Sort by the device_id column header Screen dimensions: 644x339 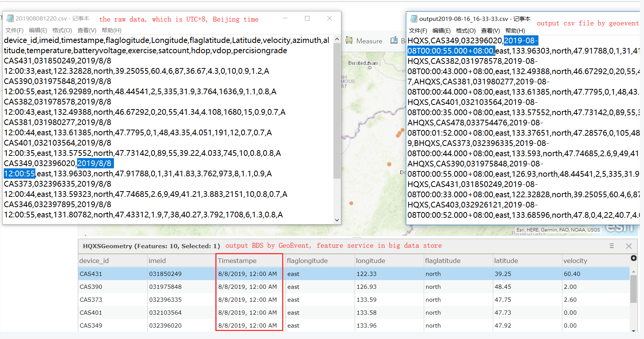113,261
